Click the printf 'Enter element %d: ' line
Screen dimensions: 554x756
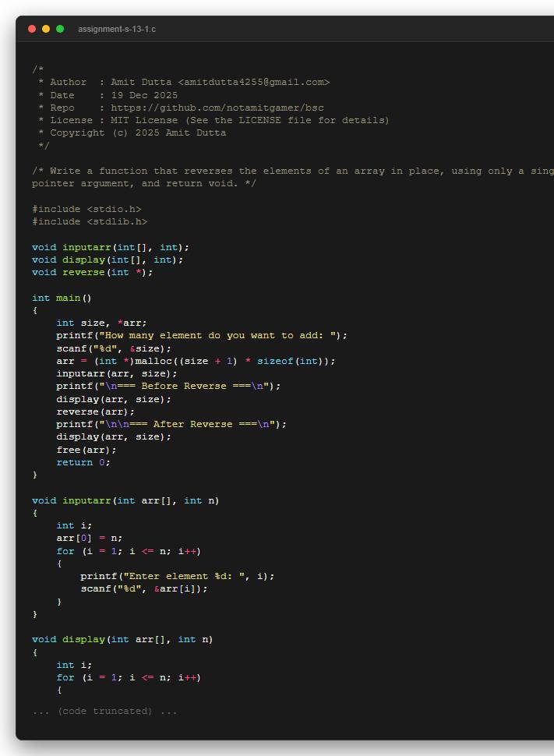click(x=177, y=577)
